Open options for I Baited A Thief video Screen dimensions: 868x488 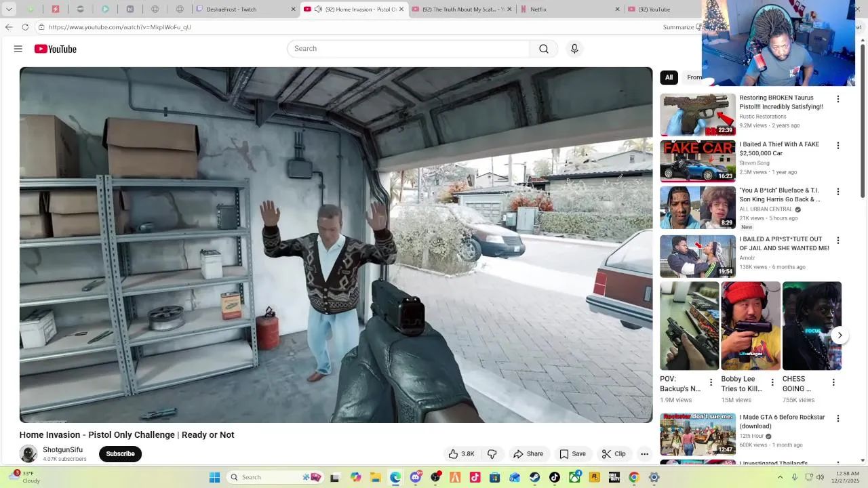838,146
